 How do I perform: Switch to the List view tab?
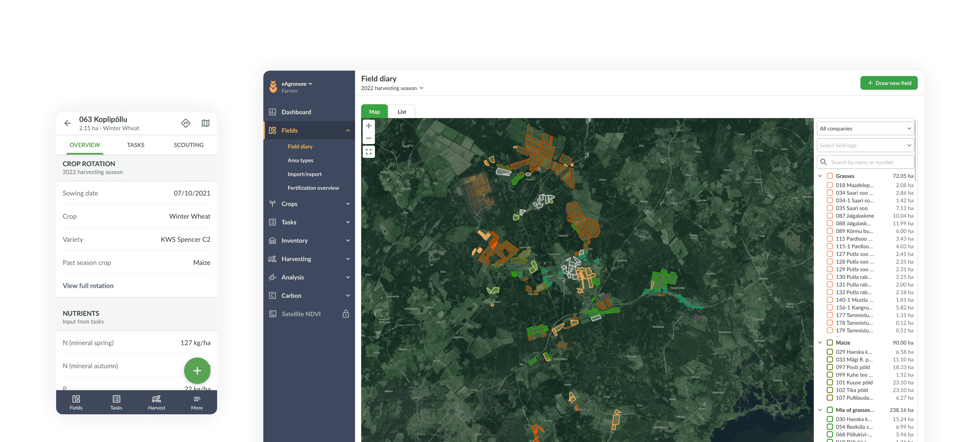[402, 112]
